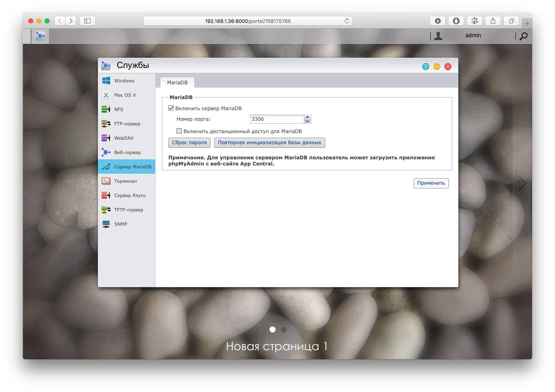Click the Safari forward button
This screenshot has width=555, height=392.
coord(71,21)
